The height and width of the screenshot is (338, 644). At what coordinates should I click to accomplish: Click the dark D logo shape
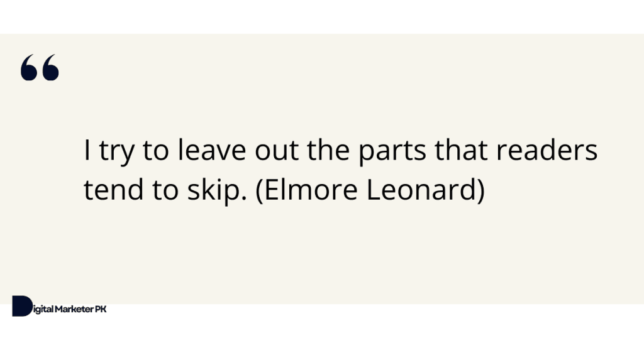[x=22, y=306]
